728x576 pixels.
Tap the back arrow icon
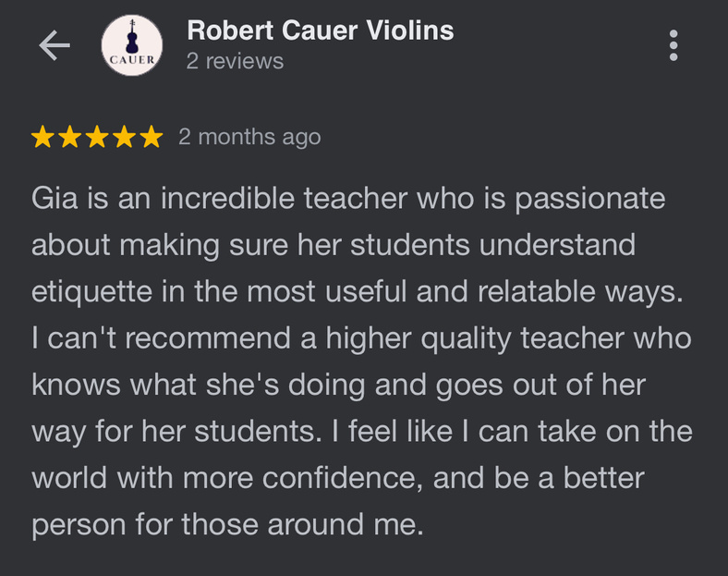55,46
